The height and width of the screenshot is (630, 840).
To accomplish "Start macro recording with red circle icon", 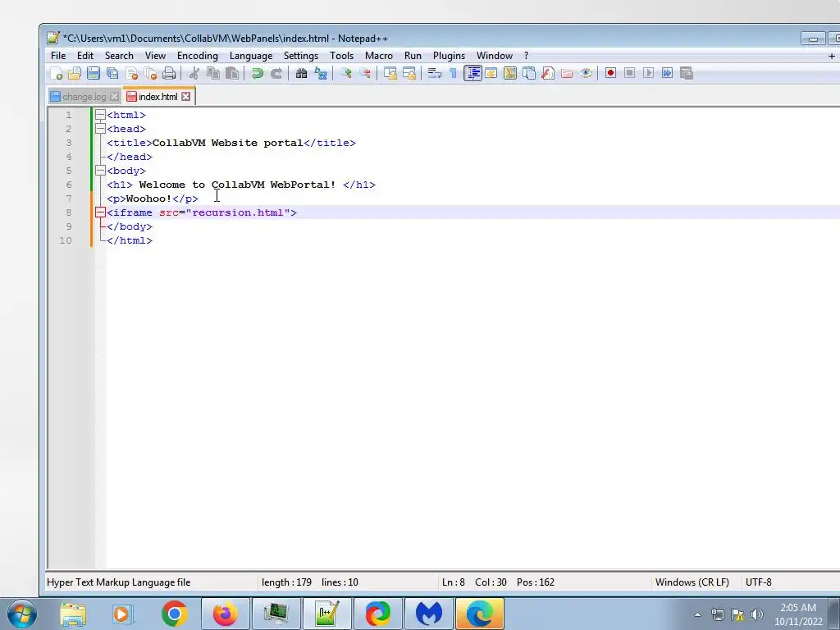I will point(610,73).
